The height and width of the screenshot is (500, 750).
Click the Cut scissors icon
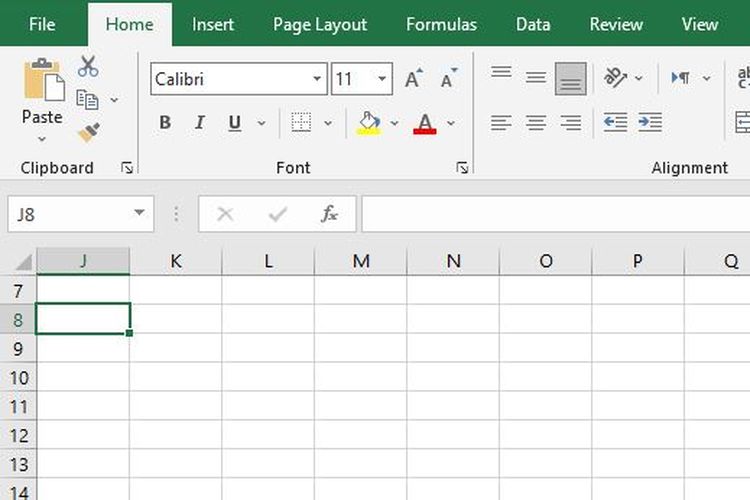(x=88, y=67)
